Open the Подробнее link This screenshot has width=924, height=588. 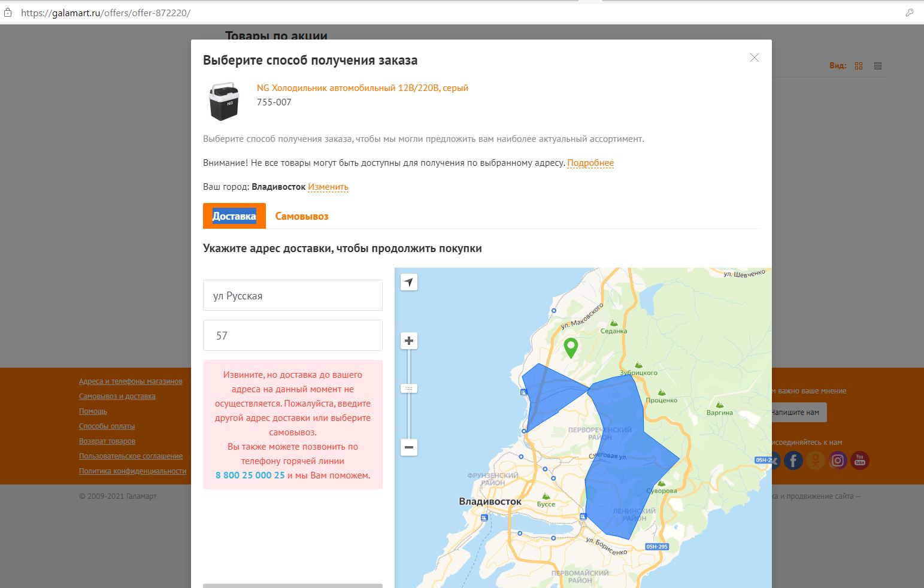[590, 163]
